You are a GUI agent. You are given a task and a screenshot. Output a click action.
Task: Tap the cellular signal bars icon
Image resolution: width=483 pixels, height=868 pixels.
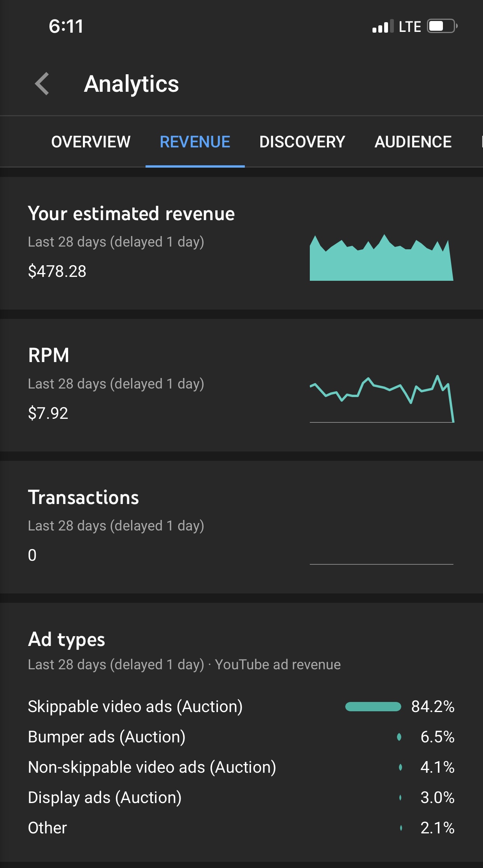click(x=383, y=27)
